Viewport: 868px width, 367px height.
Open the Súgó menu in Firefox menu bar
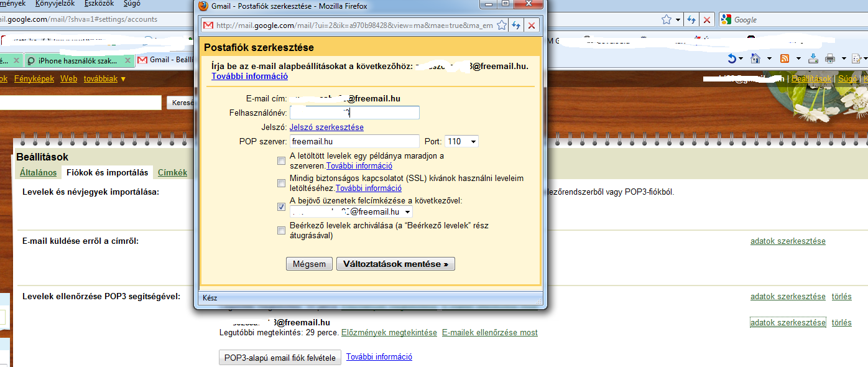click(x=132, y=4)
